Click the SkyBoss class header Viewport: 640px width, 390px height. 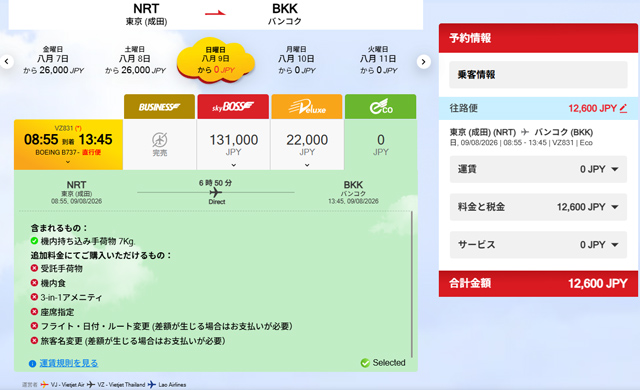(233, 107)
